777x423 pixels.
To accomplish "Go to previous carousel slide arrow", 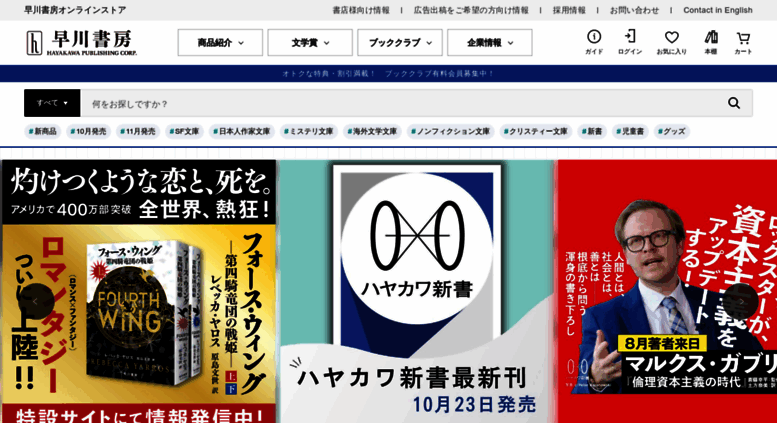I will tap(35, 301).
